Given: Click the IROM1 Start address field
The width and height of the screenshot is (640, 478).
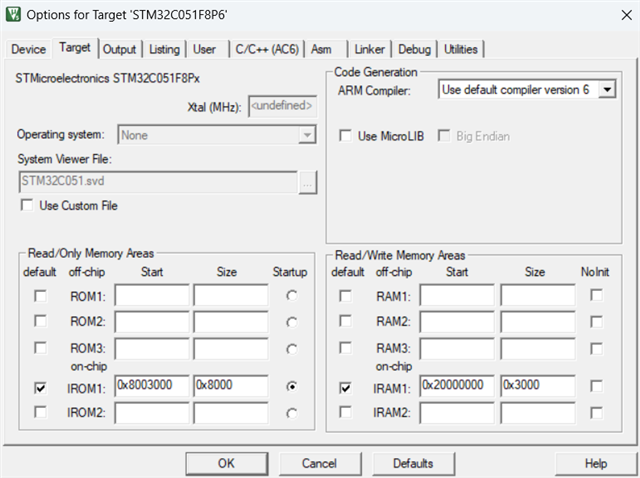Looking at the screenshot, I should coord(152,386).
